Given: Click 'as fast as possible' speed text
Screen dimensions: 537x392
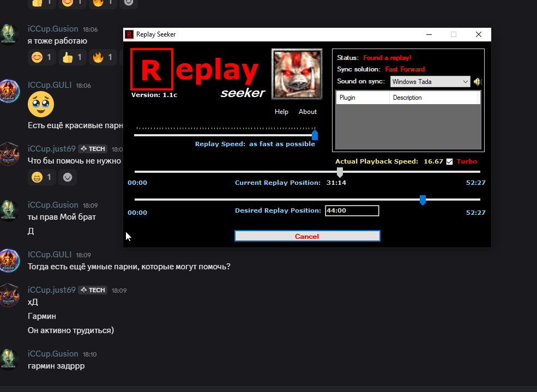Looking at the screenshot, I should 282,144.
